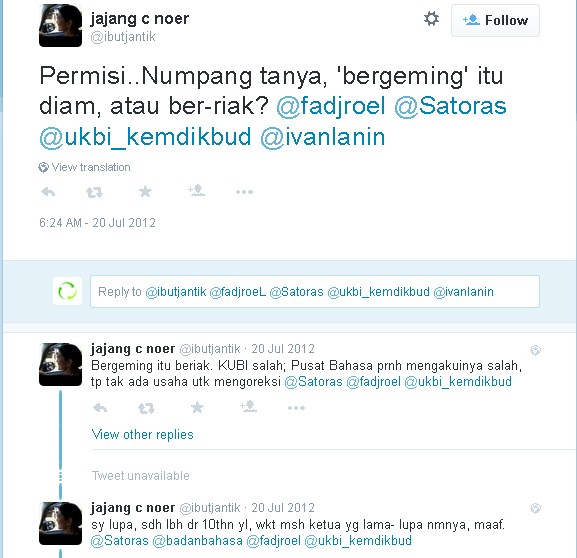Open the more options dots under main tweet
This screenshot has height=558, width=577.
244,192
